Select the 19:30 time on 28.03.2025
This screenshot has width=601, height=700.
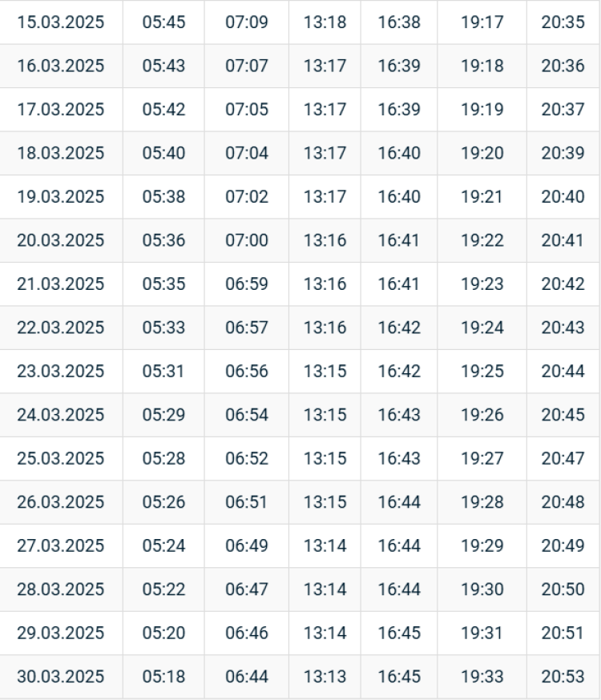pyautogui.click(x=482, y=589)
